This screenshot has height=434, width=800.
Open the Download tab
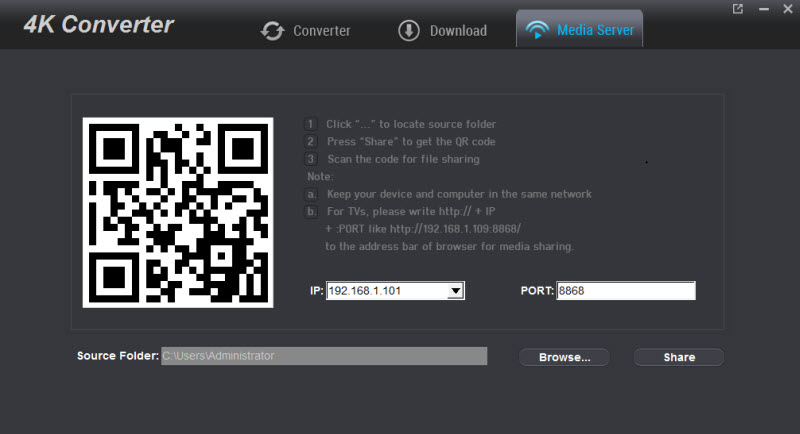click(458, 31)
